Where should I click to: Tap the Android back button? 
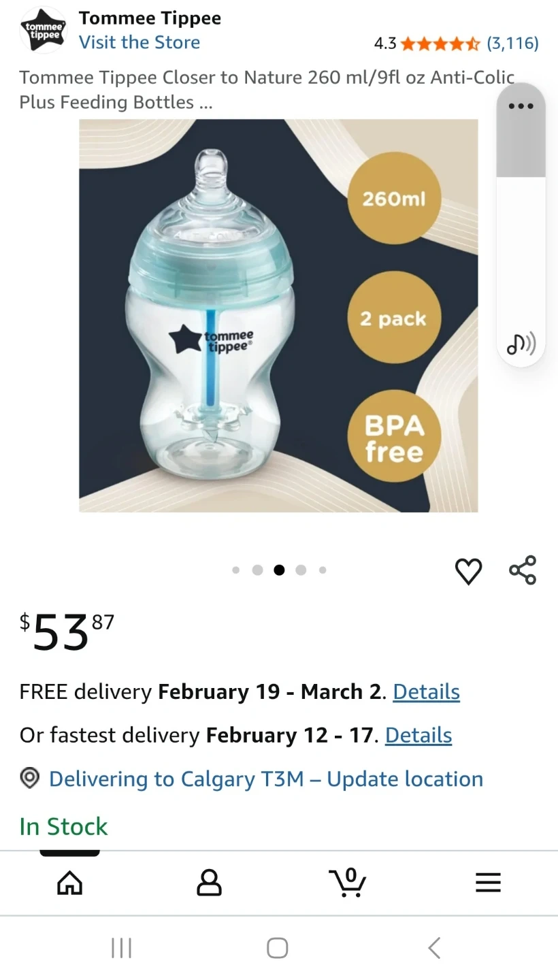[434, 948]
